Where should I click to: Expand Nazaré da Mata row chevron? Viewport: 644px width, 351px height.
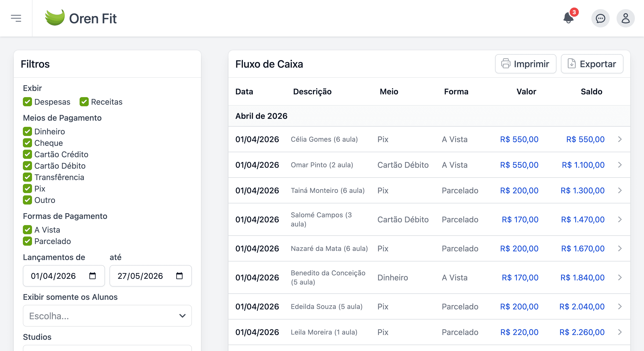[620, 248]
